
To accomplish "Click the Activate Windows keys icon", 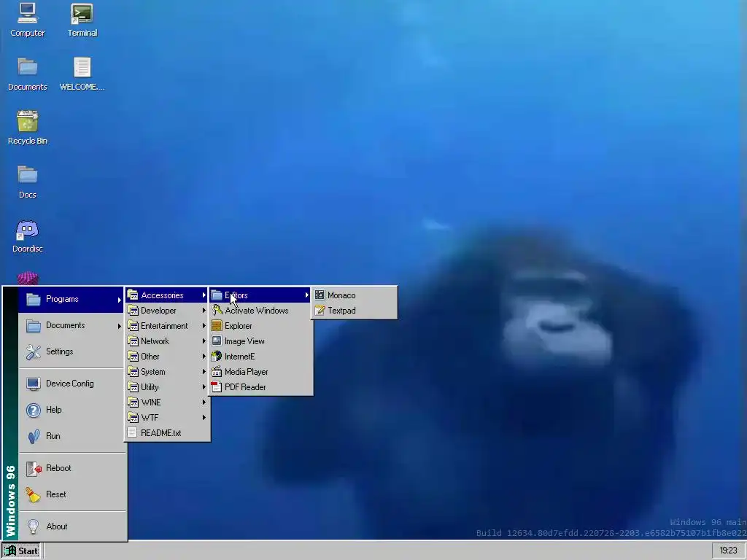I will pos(217,311).
